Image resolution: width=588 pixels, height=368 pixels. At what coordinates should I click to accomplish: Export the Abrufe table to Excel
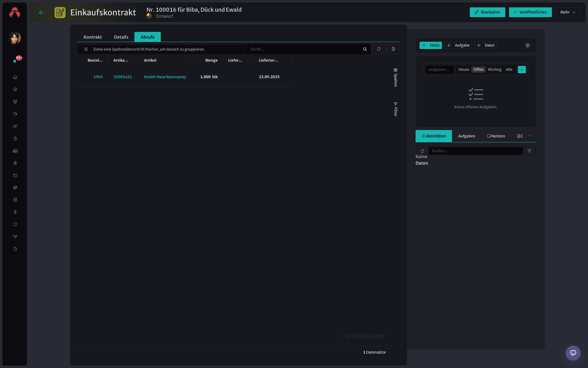393,49
